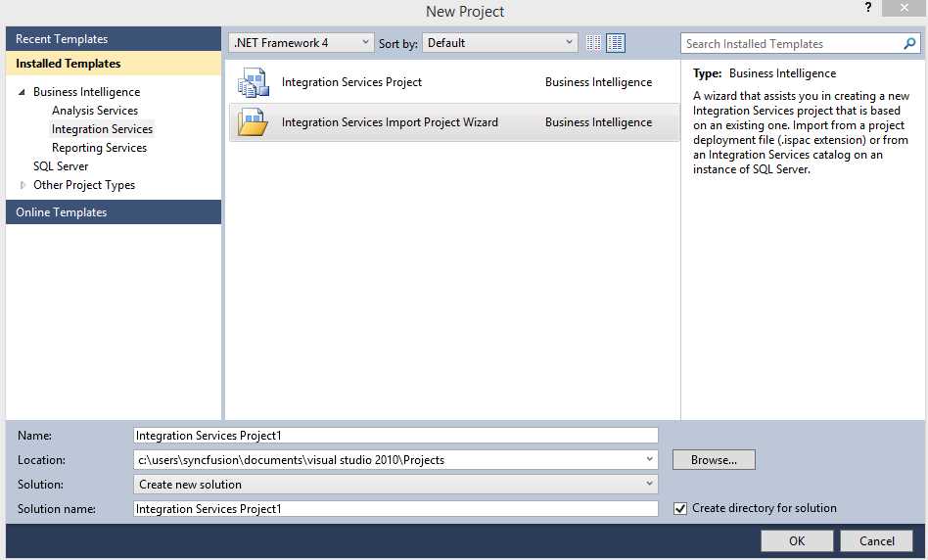Select the Installed Templates section

pos(114,64)
